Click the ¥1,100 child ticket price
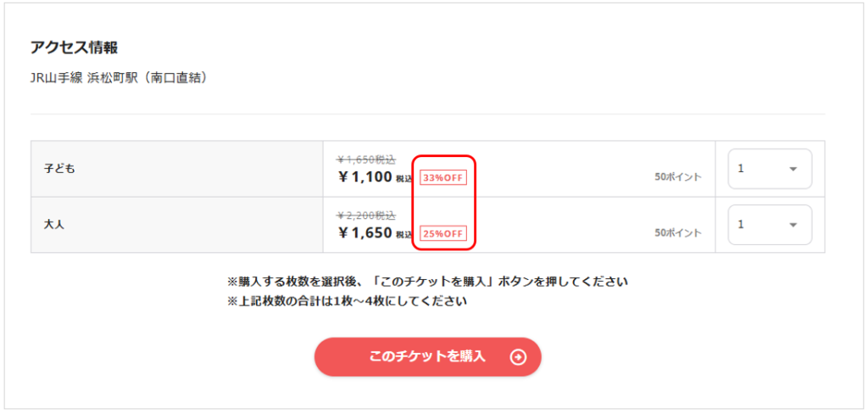This screenshot has height=414, width=868. point(364,177)
